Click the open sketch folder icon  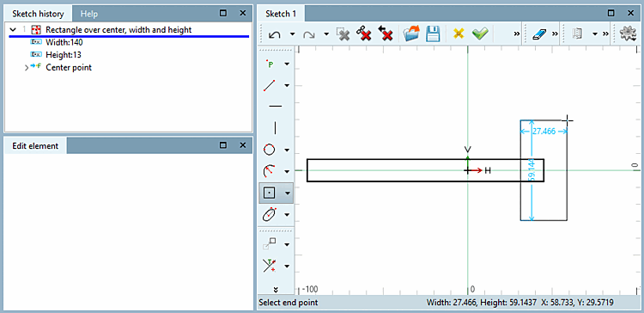[x=411, y=34]
